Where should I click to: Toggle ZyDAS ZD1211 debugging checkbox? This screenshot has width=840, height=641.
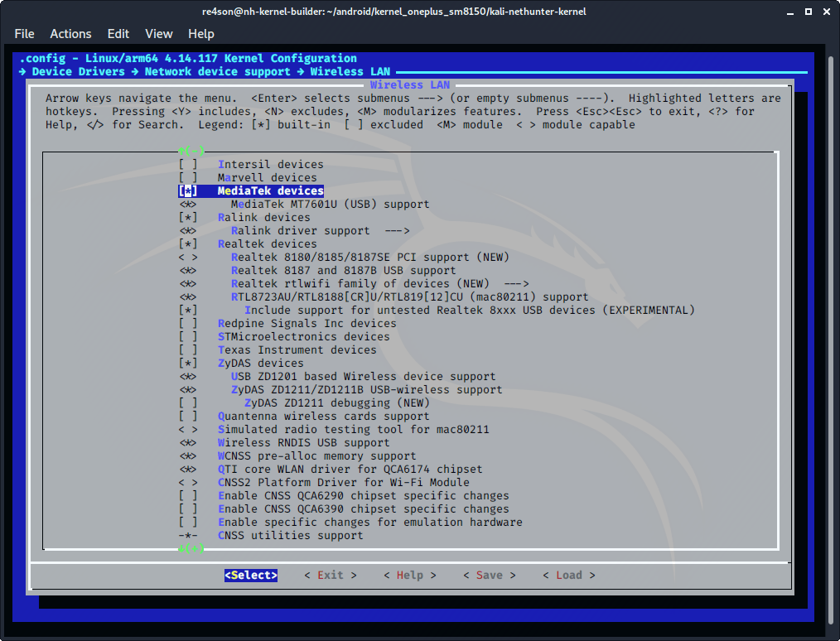click(188, 403)
